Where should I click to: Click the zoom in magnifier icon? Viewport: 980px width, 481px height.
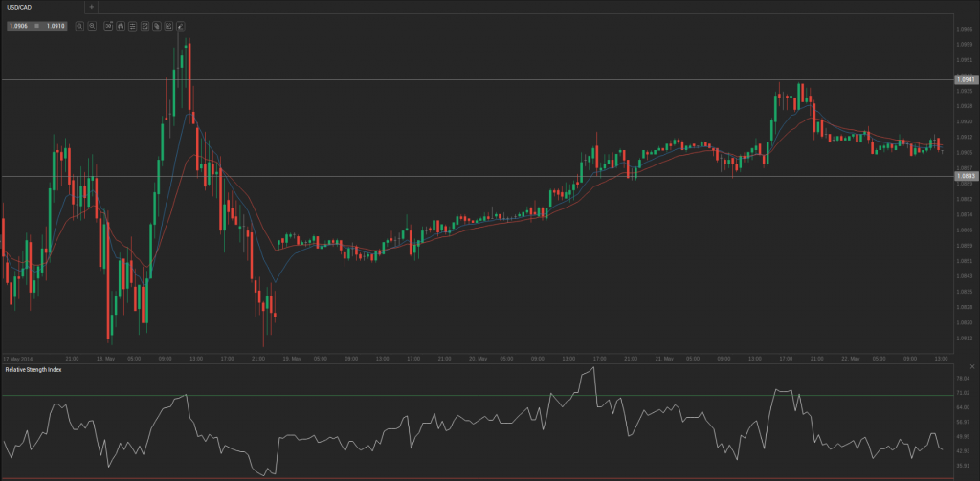tap(80, 26)
